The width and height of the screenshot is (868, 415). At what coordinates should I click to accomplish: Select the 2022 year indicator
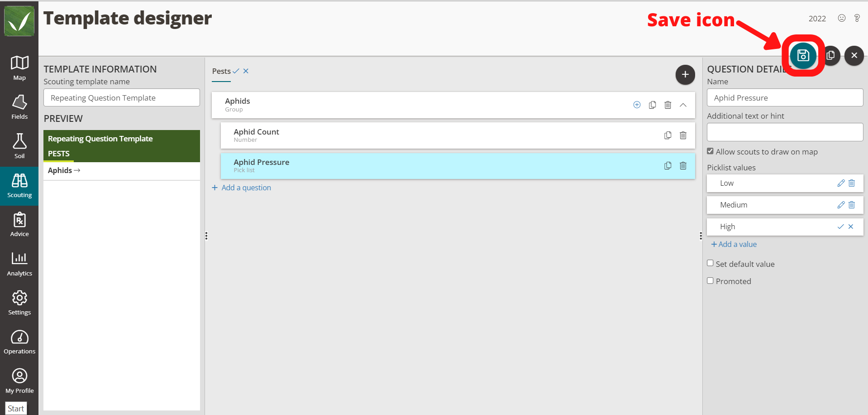click(817, 19)
